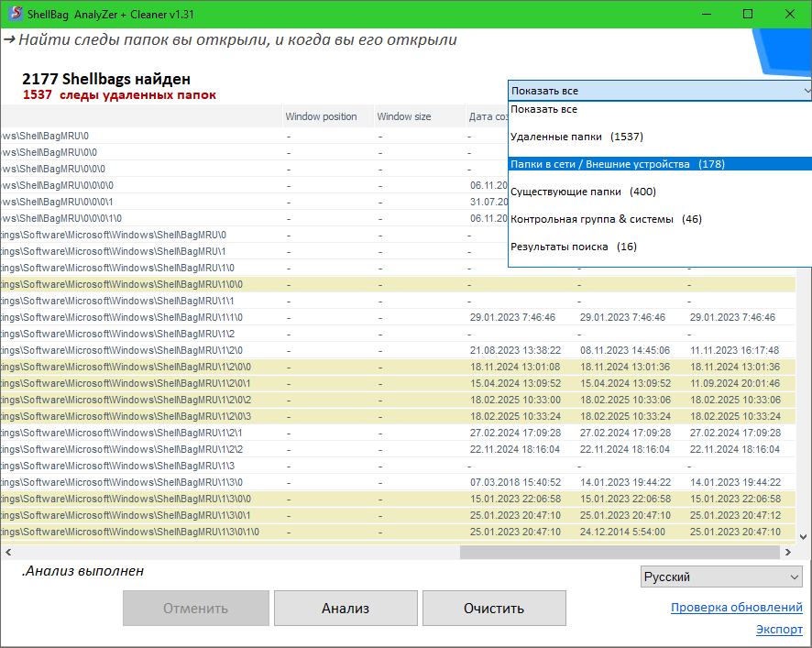Pick «Существующие папки (400)» filter option
The image size is (812, 648).
[x=583, y=192]
